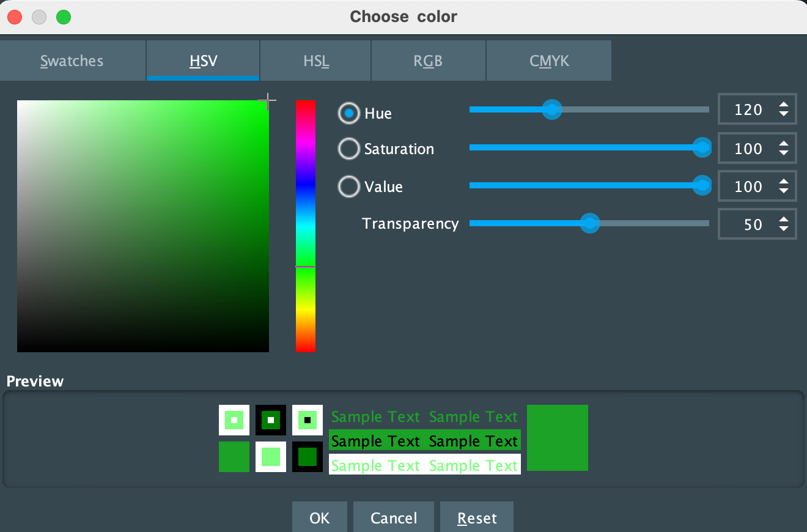Open the RGB tab
This screenshot has width=807, height=532.
[428, 61]
